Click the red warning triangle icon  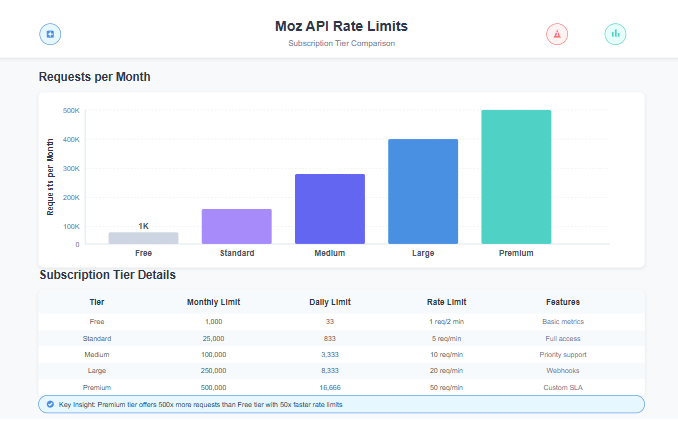pyautogui.click(x=557, y=34)
